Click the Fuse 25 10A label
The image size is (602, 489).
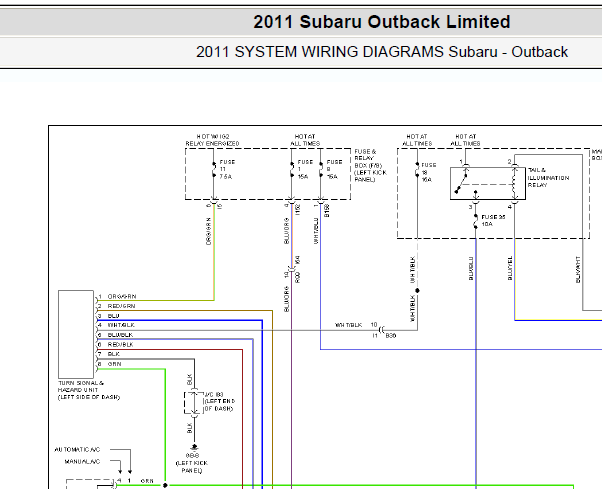click(x=493, y=220)
